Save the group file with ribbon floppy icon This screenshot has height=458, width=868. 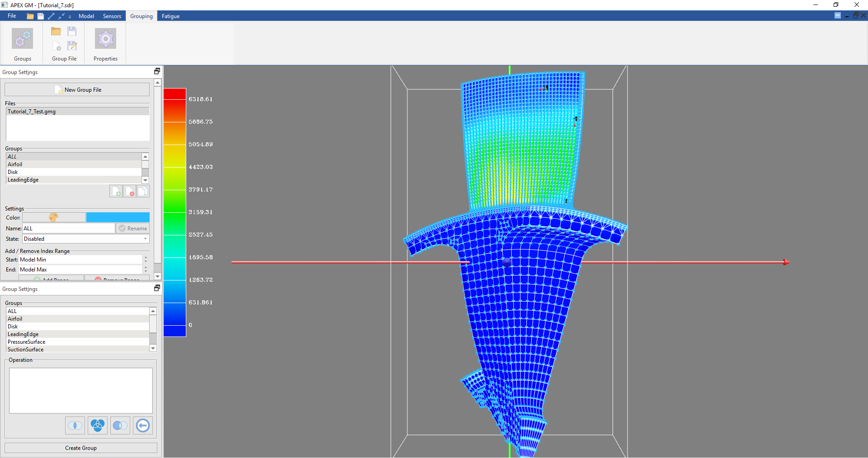(x=72, y=31)
